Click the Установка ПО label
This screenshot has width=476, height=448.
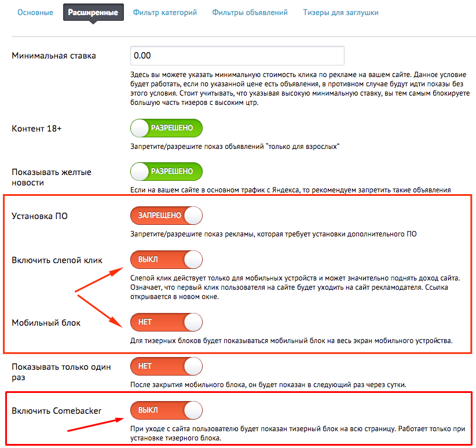tap(39, 216)
